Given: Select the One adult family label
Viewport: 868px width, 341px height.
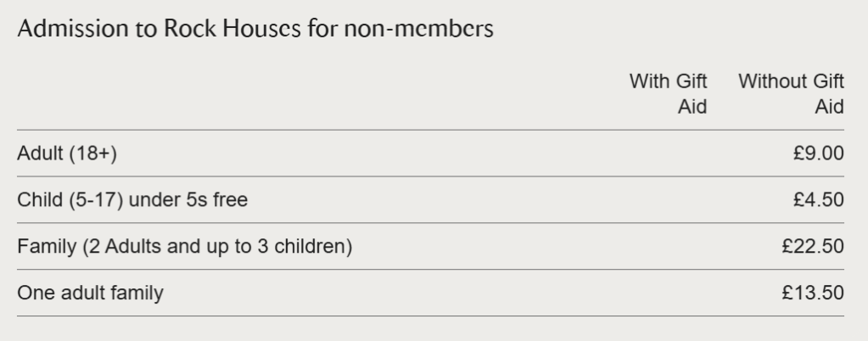Looking at the screenshot, I should click(x=90, y=293).
